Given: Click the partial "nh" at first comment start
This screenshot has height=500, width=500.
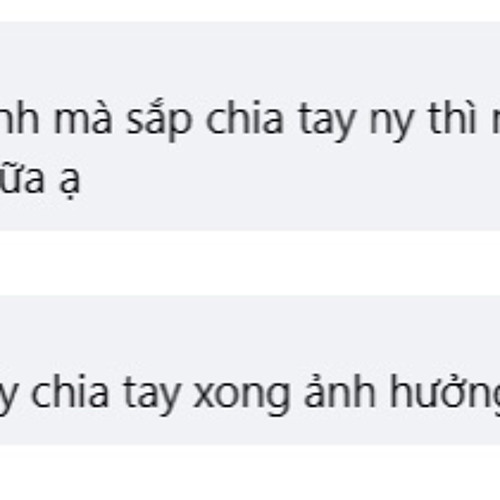Looking at the screenshot, I should coord(19,115).
